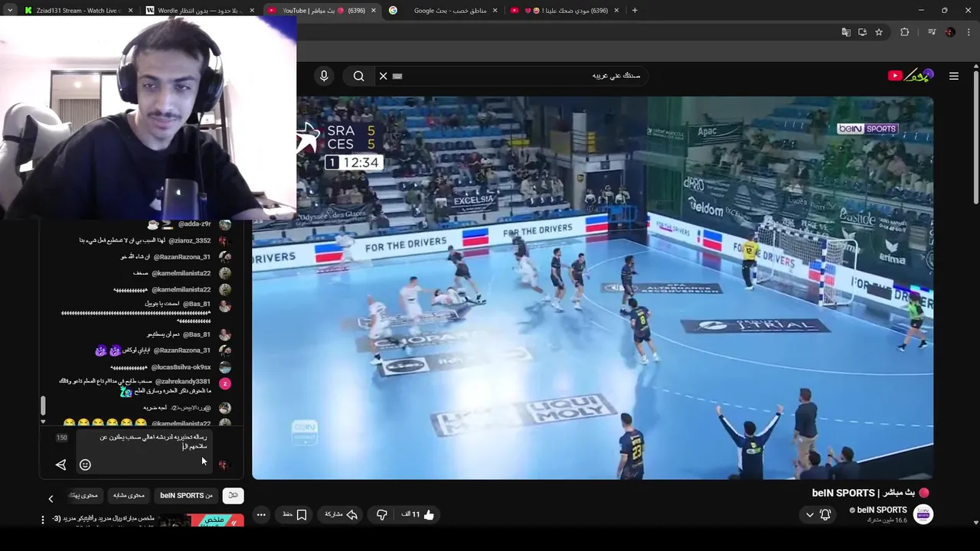Close the active YouTube live tab
Image resolution: width=980 pixels, height=551 pixels.
(x=374, y=11)
